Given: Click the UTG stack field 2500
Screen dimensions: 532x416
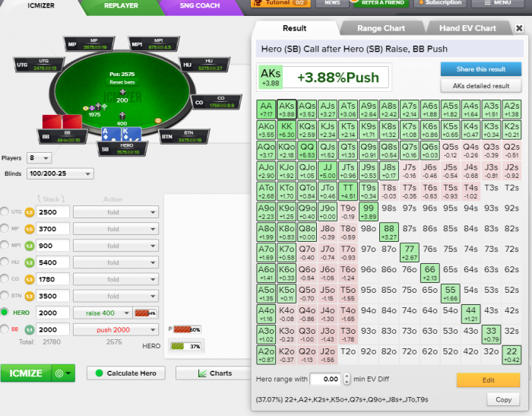Looking at the screenshot, I should tap(52, 212).
